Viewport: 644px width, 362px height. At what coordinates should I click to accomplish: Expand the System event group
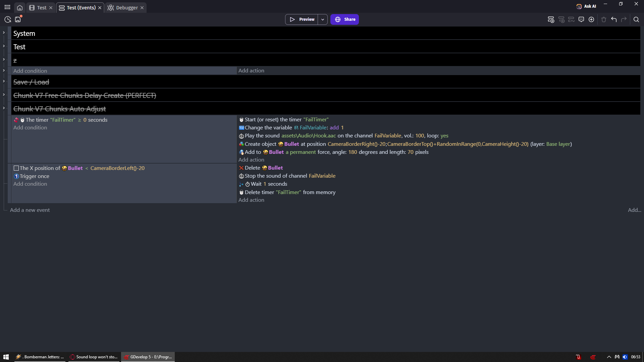click(4, 33)
